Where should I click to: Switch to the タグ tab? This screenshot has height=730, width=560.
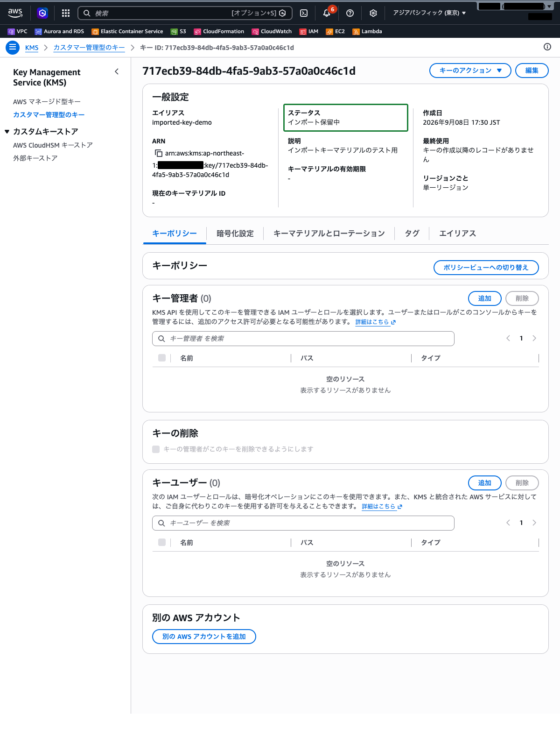[412, 234]
